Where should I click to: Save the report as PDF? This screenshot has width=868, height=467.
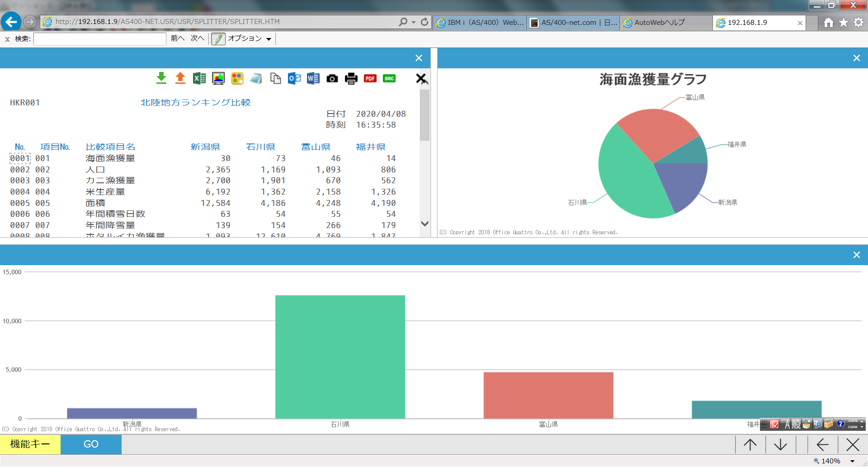[x=370, y=79]
